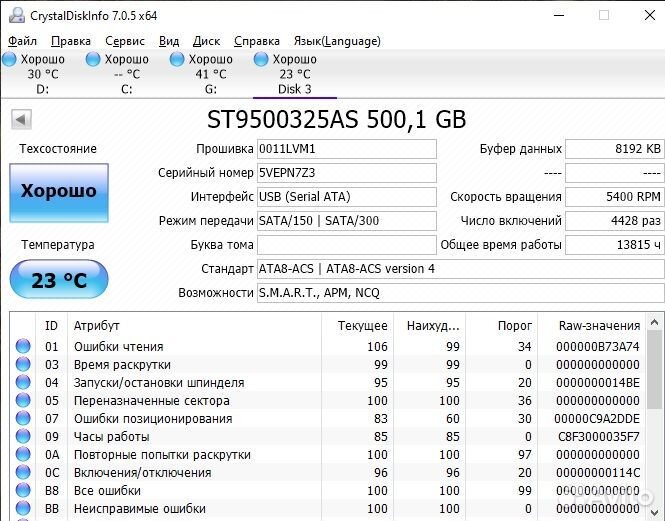Select row Неисправимые ошибки
Image resolution: width=665 pixels, height=521 pixels.
pos(328,509)
